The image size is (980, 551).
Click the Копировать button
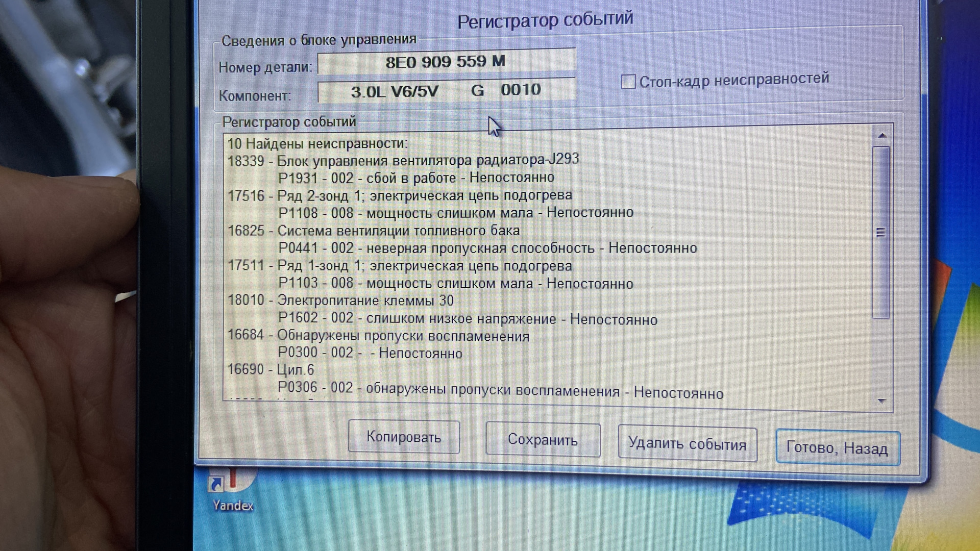pos(404,437)
